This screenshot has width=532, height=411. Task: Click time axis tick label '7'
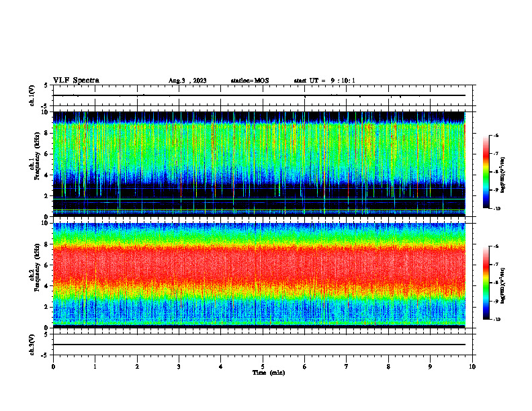347,367
